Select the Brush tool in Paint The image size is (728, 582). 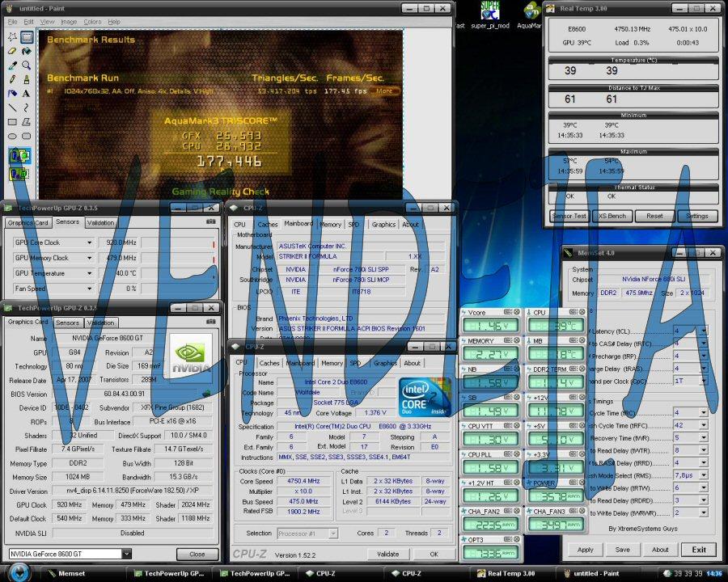point(27,79)
